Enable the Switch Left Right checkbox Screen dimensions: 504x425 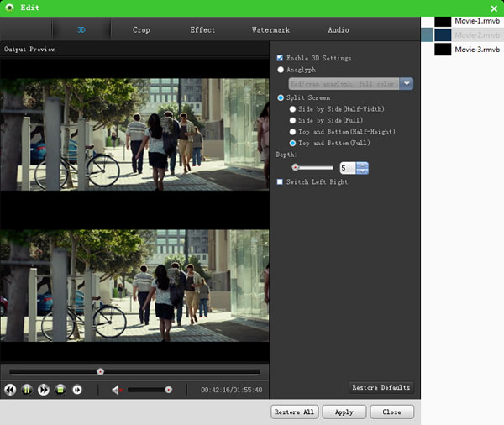pyautogui.click(x=280, y=181)
